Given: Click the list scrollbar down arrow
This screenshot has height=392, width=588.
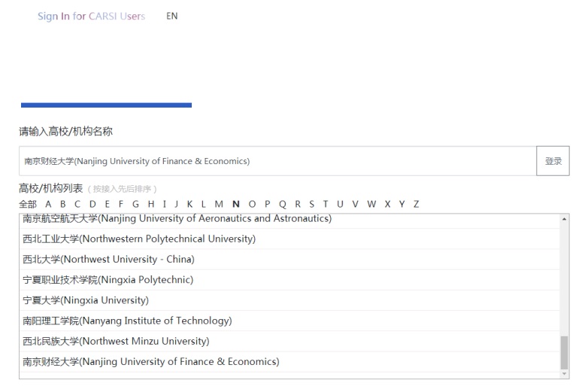Looking at the screenshot, I should coord(564,374).
